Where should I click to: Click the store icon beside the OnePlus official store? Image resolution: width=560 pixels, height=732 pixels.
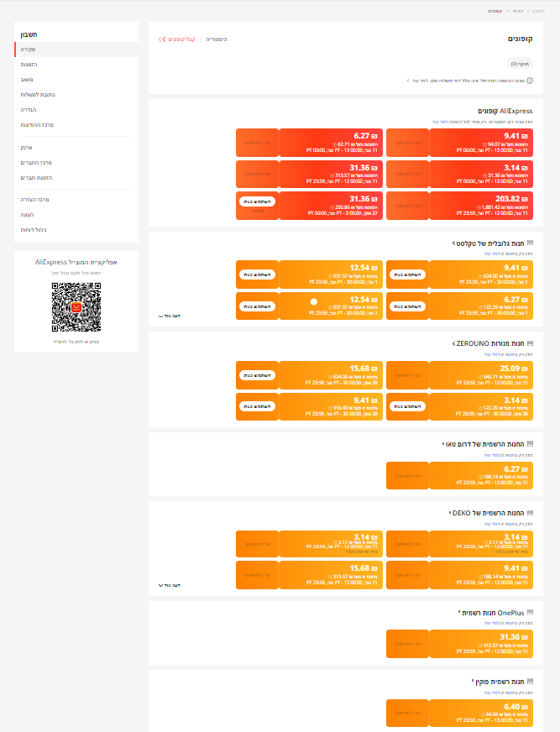(530, 613)
